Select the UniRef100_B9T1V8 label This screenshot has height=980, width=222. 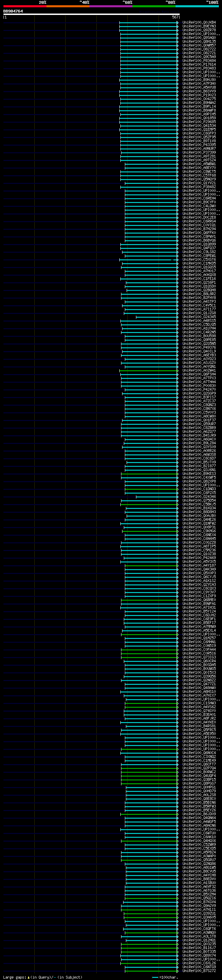tap(199, 141)
